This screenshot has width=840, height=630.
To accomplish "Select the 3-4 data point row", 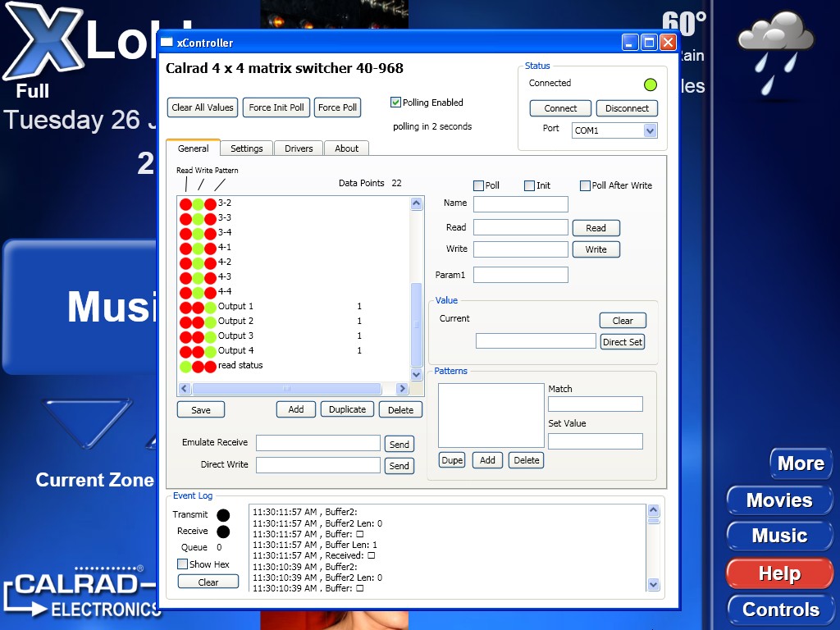I will [x=294, y=232].
